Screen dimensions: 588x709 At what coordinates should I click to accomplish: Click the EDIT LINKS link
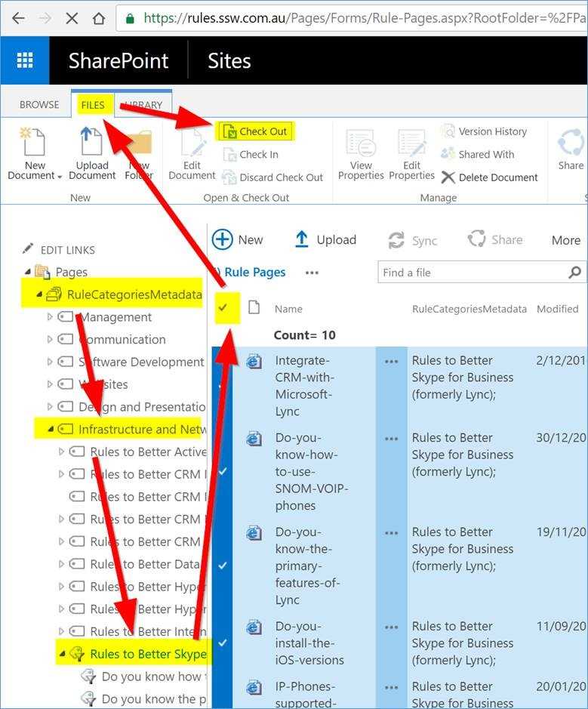click(x=67, y=250)
